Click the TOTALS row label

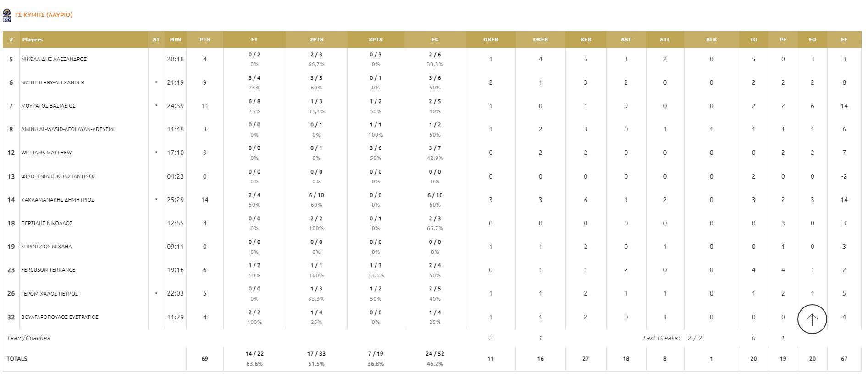click(17, 359)
